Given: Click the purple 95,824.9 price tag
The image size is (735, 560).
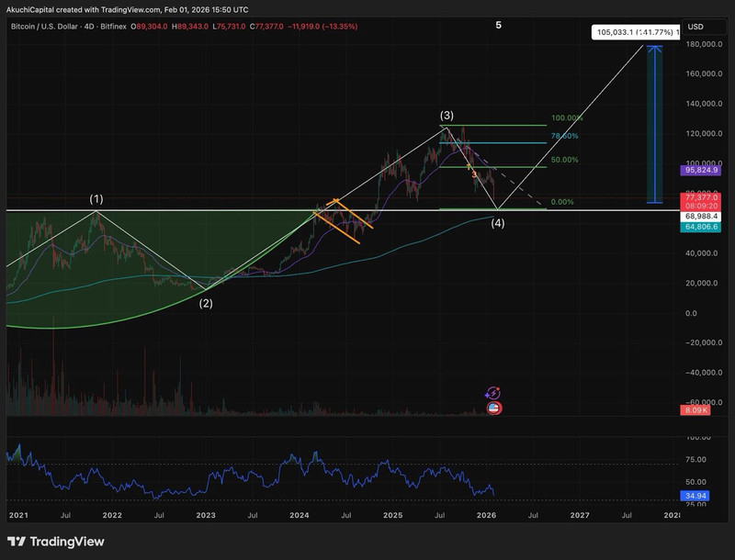Looking at the screenshot, I should (x=702, y=170).
